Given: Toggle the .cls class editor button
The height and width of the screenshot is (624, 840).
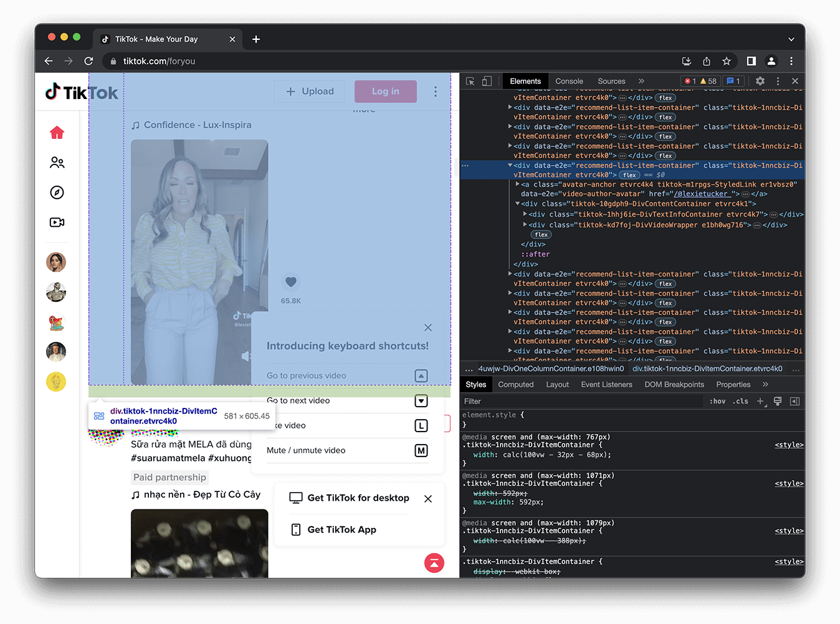Looking at the screenshot, I should [x=740, y=402].
